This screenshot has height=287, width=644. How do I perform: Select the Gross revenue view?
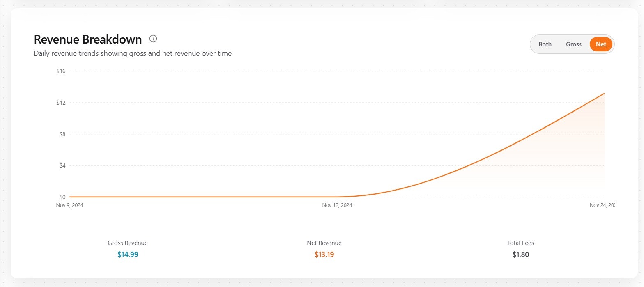pyautogui.click(x=573, y=44)
